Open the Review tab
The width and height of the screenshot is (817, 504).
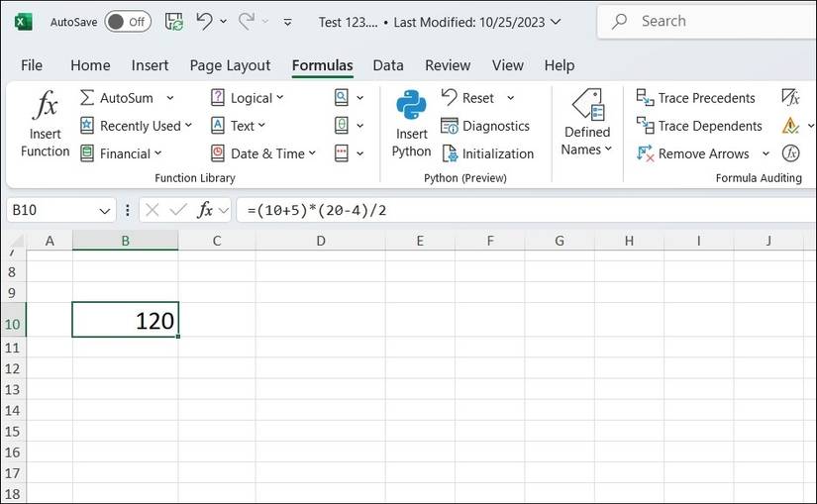click(448, 65)
